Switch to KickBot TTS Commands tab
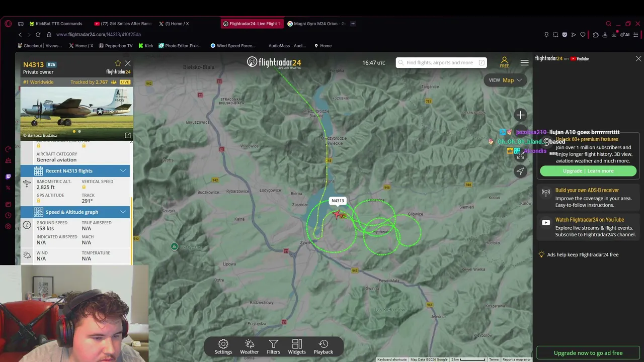 [55, 24]
